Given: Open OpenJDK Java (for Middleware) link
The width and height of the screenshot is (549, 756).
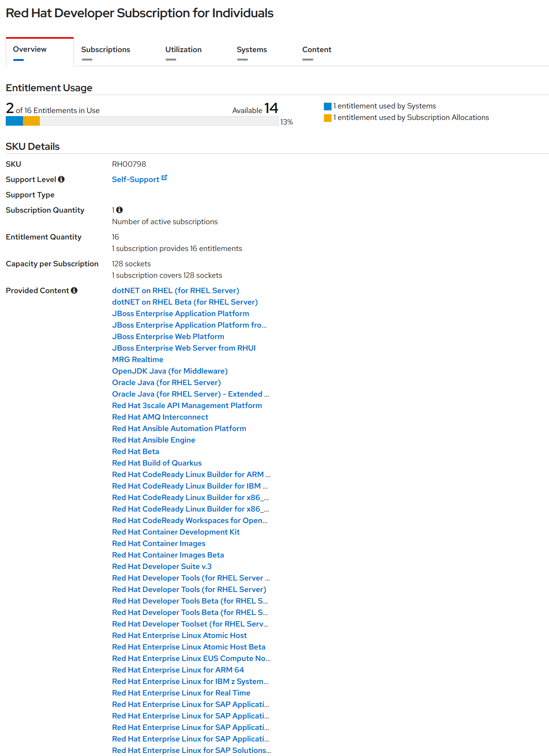Looking at the screenshot, I should click(170, 371).
